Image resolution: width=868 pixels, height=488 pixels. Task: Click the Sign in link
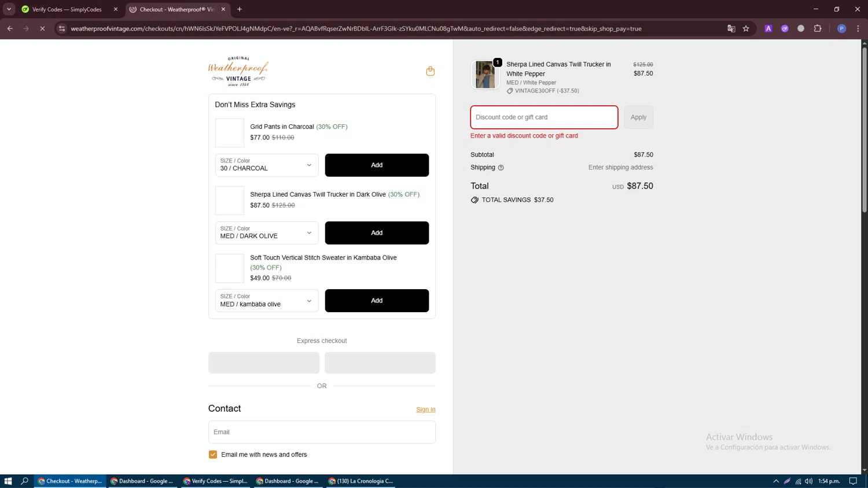tap(426, 409)
